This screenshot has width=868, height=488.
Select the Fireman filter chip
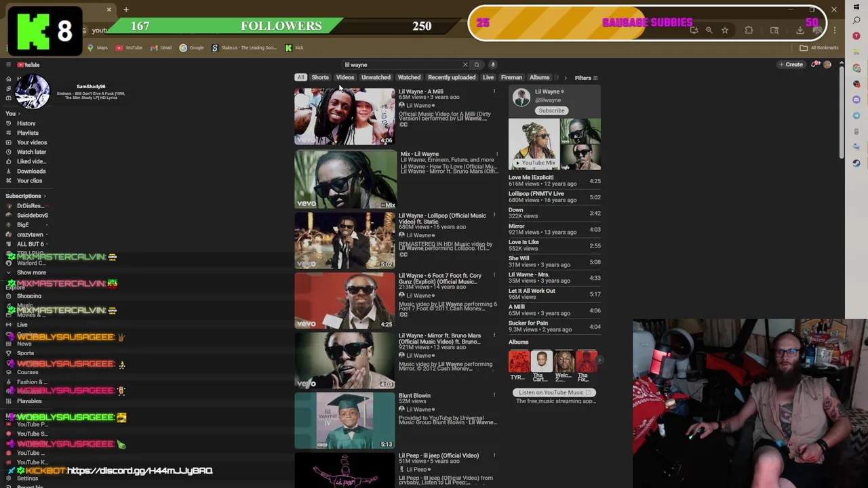point(511,78)
